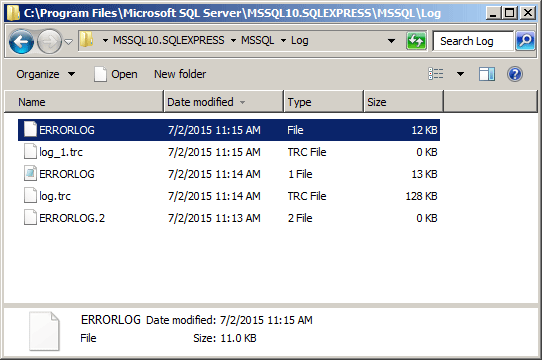
Task: Click the TRC File type for log_1.trc
Action: click(x=307, y=152)
